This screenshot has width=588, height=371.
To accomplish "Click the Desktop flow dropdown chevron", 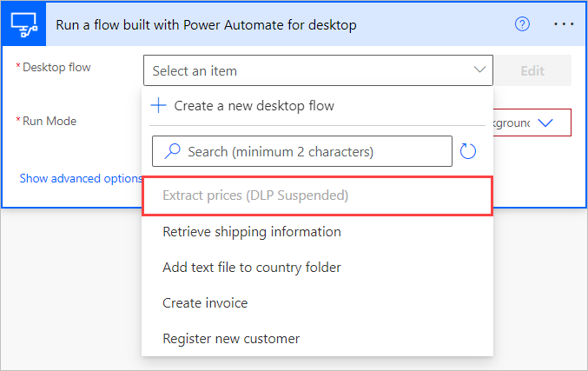I will (479, 70).
